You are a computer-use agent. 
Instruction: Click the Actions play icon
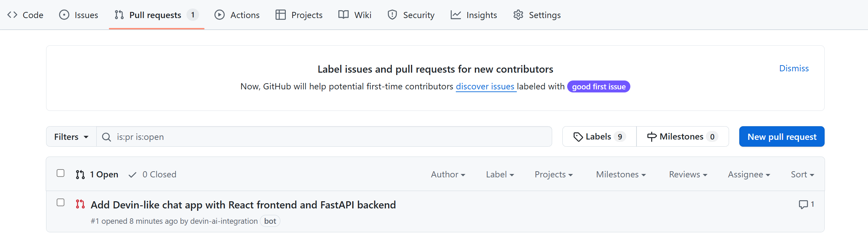[x=220, y=15]
